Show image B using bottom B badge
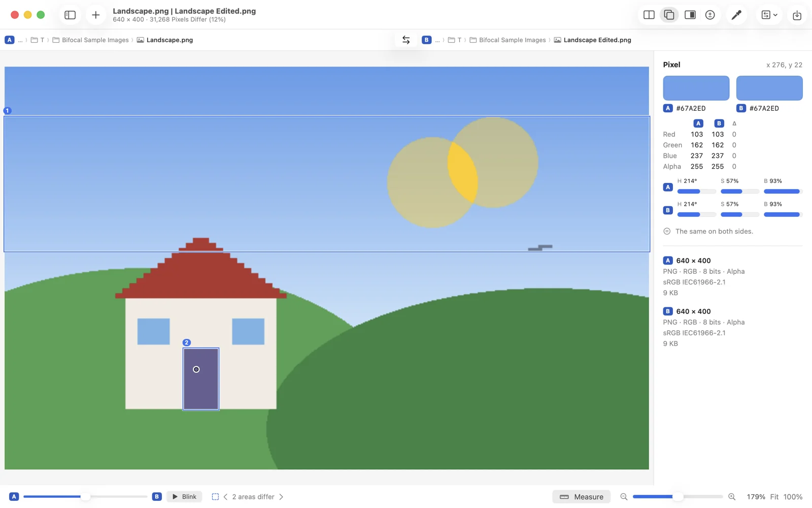 coord(157,496)
